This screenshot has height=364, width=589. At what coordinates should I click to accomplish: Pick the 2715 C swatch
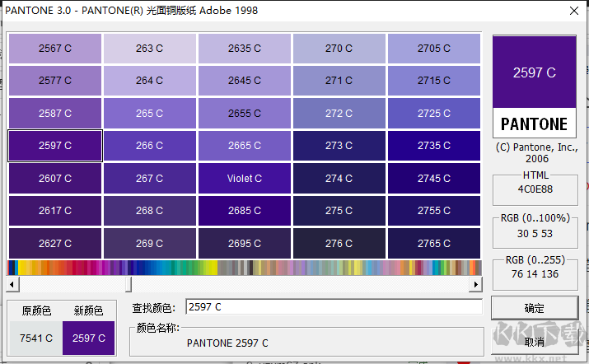click(x=434, y=81)
